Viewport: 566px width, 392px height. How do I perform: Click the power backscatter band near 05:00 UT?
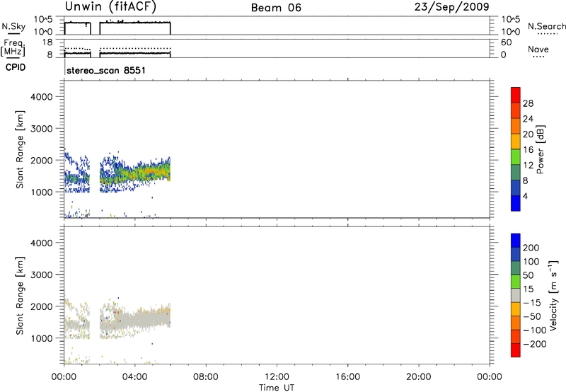152,173
